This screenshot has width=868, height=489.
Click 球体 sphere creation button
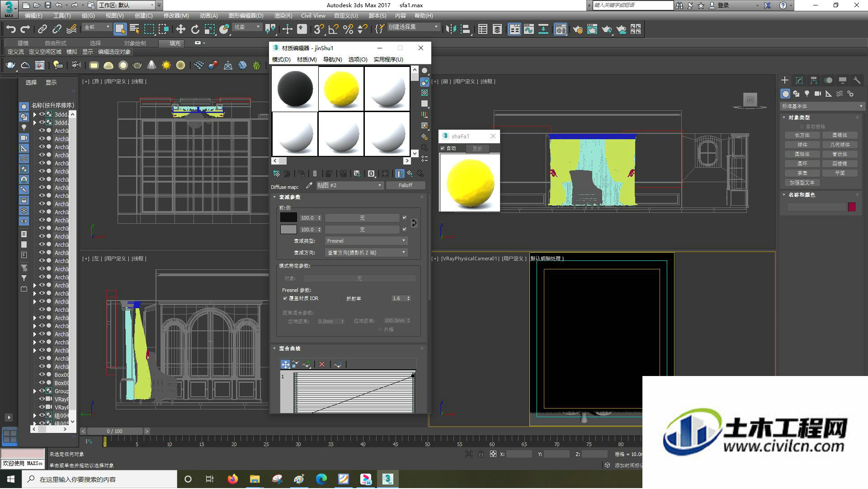(802, 145)
